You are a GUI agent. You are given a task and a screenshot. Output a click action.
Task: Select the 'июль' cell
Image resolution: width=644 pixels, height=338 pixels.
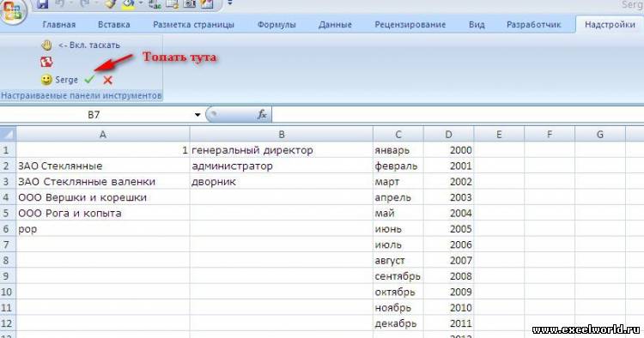point(398,244)
